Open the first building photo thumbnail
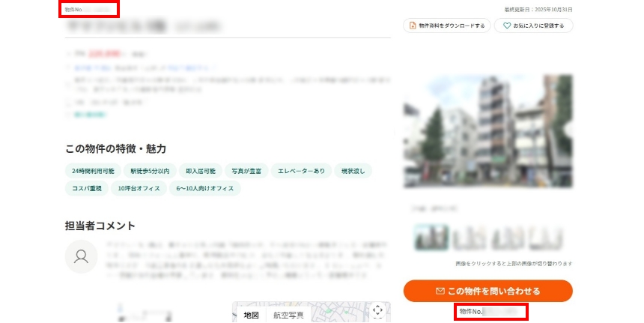Viewport: 644px width, 323px height. pyautogui.click(x=431, y=238)
